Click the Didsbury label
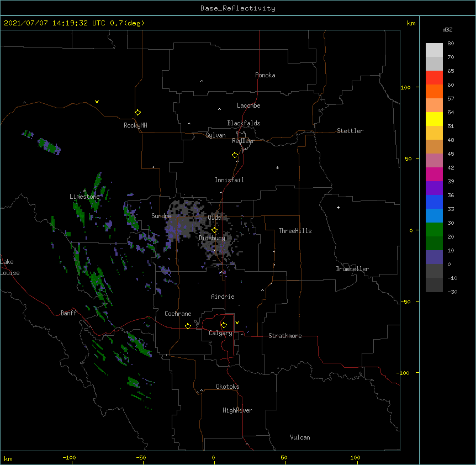 (212, 238)
